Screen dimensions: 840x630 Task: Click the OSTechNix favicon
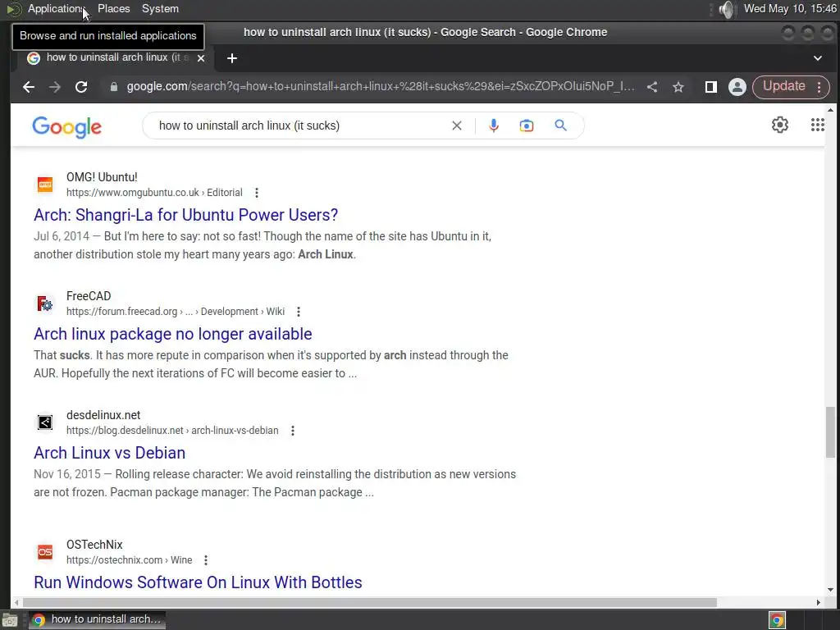(45, 552)
